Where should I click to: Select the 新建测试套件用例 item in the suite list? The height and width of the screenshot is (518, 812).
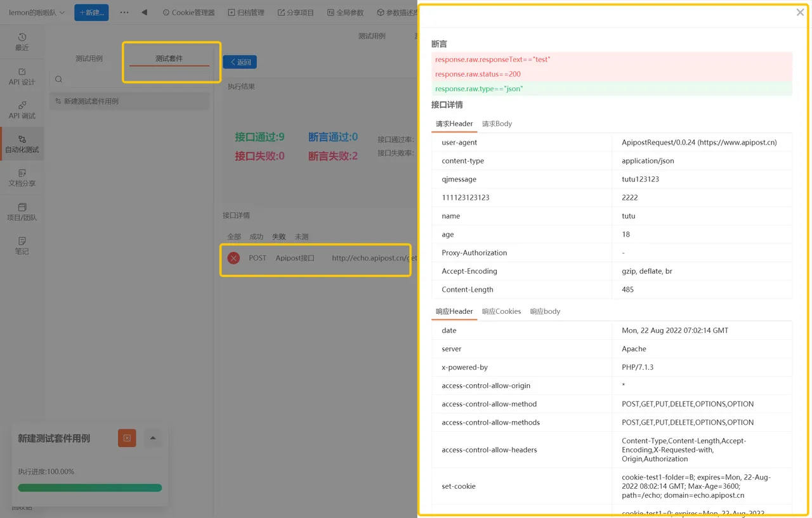point(129,101)
